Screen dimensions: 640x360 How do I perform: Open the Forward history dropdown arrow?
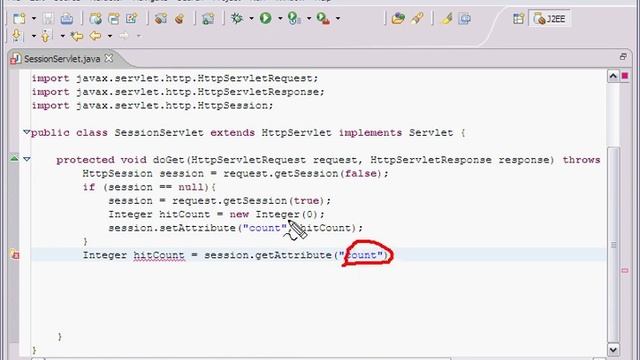pyautogui.click(x=139, y=36)
